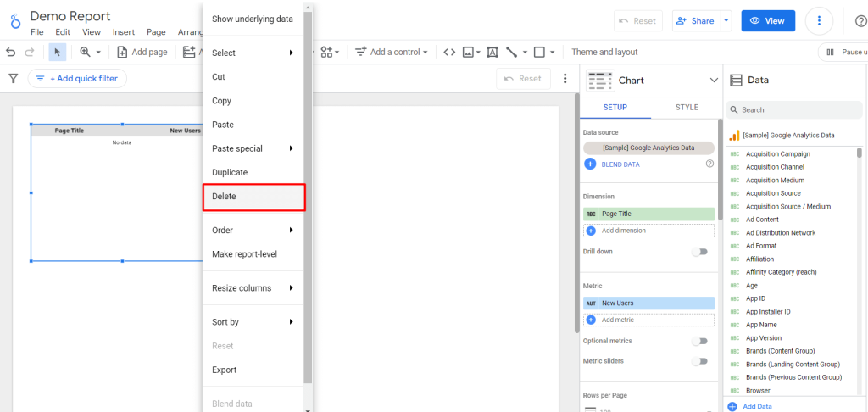
Task: Click the blue plus Blend Data icon
Action: 590,164
